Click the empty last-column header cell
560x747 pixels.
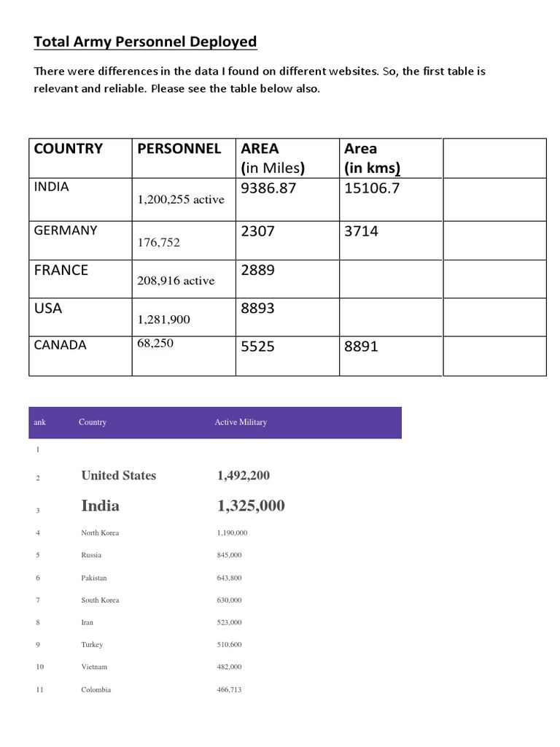(495, 158)
